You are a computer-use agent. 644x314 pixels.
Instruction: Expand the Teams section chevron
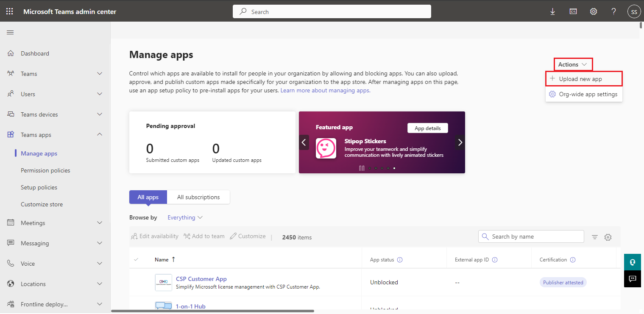100,74
